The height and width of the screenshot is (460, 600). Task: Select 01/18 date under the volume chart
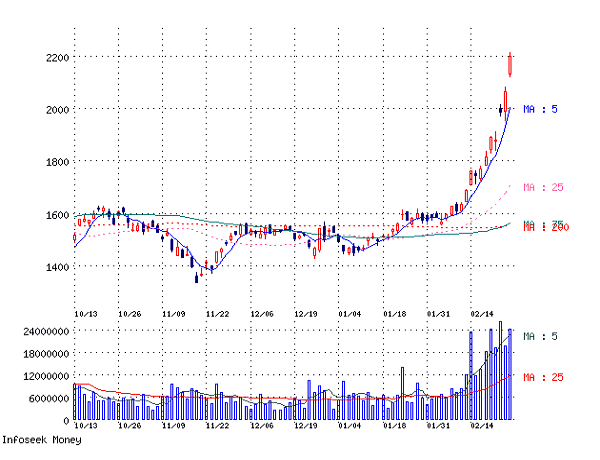[395, 426]
